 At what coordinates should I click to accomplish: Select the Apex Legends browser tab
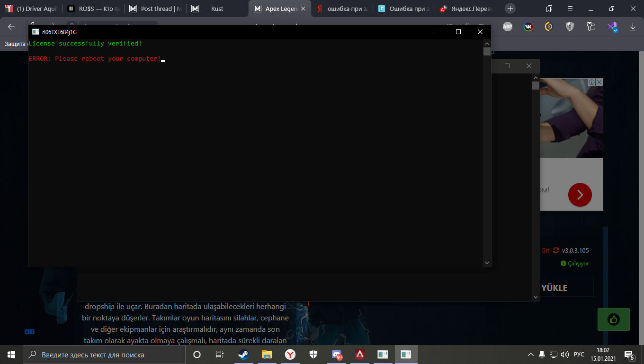[x=279, y=9]
